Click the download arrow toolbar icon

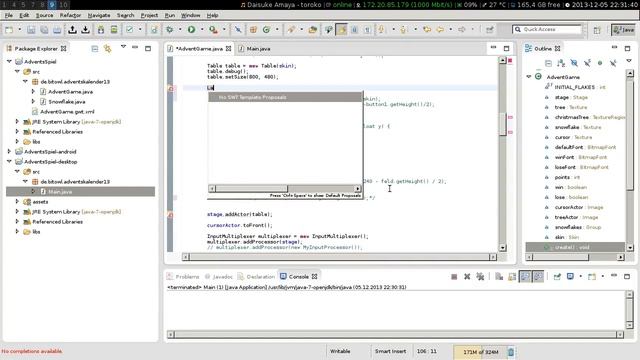coord(85,29)
